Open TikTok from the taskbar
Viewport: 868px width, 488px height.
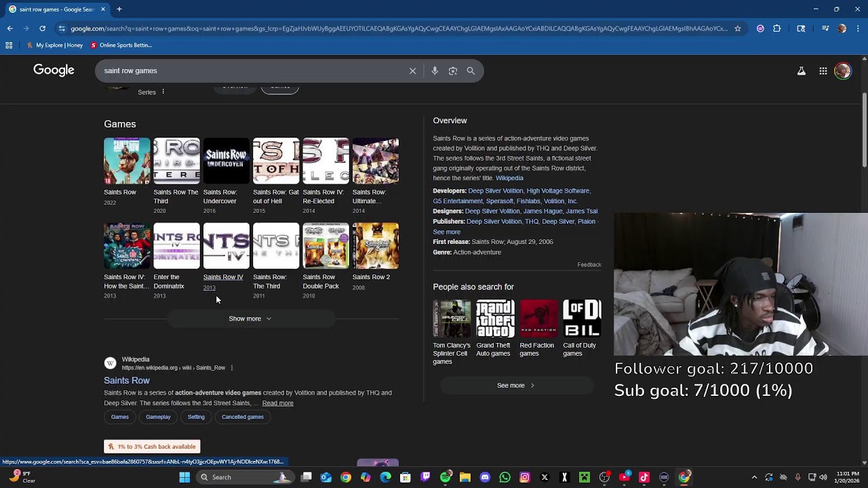[x=644, y=477]
